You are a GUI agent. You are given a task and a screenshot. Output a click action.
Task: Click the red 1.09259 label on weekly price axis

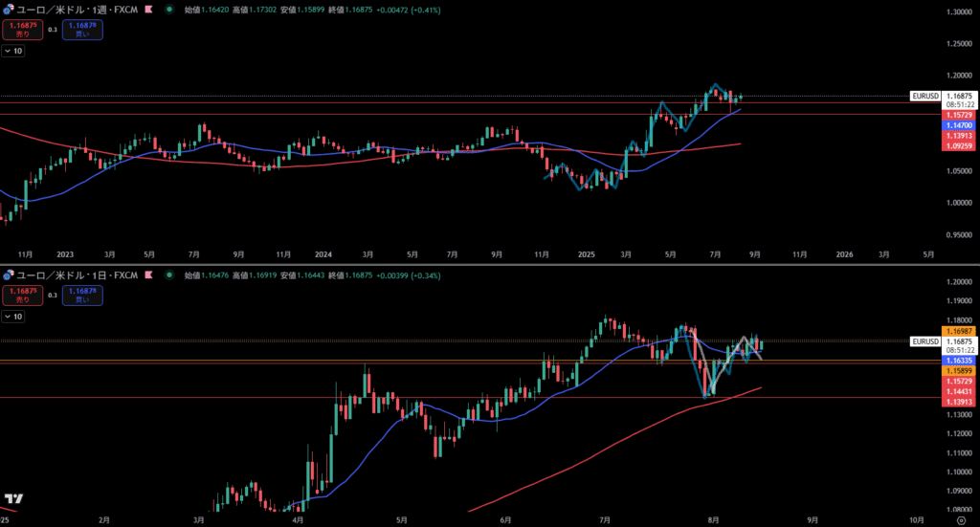pos(959,146)
